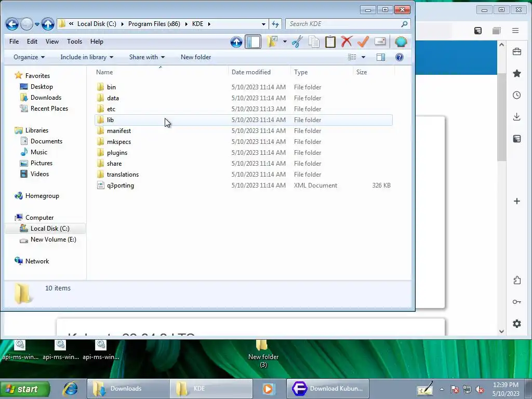Viewport: 532px width, 399px height.
Task: Open the address bar history dropdown
Action: click(263, 24)
